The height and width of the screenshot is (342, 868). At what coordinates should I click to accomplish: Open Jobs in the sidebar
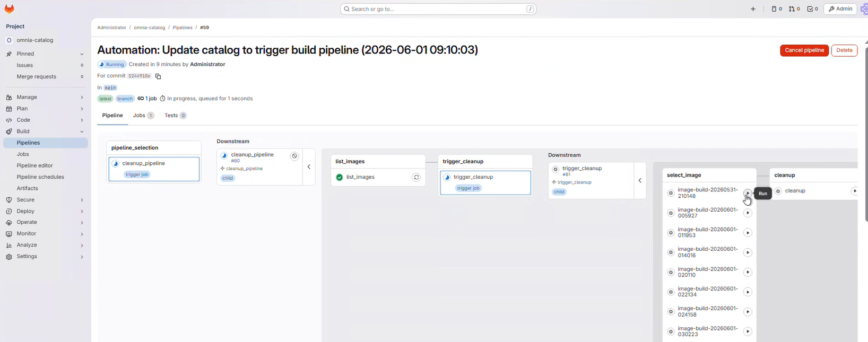coord(46,154)
